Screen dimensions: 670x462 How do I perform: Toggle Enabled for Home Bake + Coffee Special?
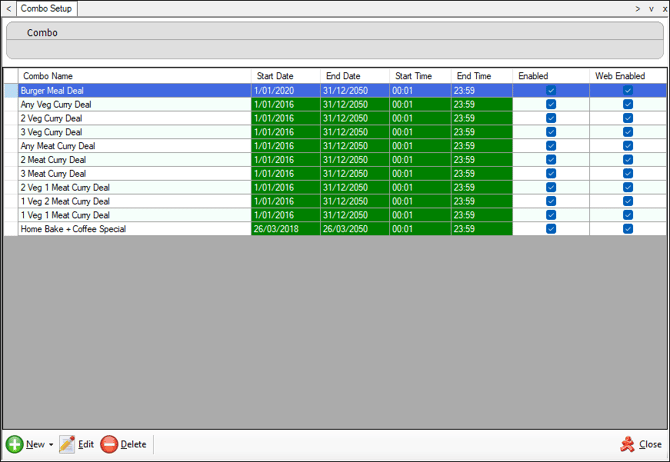[551, 229]
